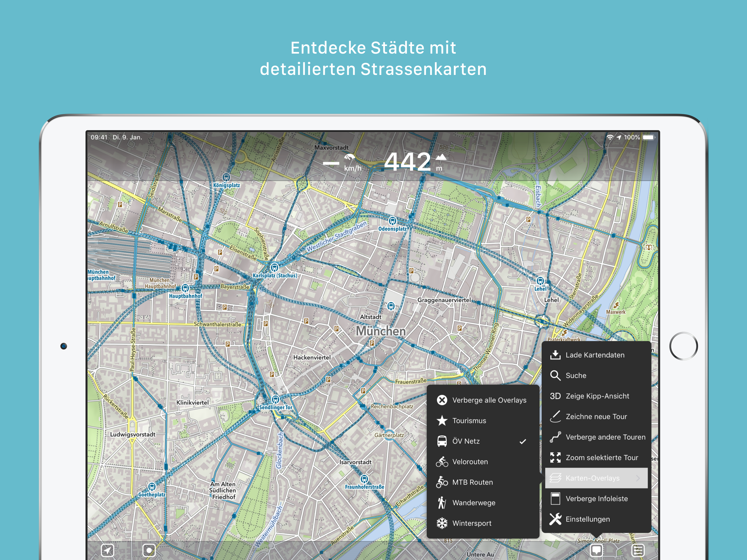The image size is (747, 560).
Task: Select Zeige Kipp-Ansicht 3D option
Action: 597,396
